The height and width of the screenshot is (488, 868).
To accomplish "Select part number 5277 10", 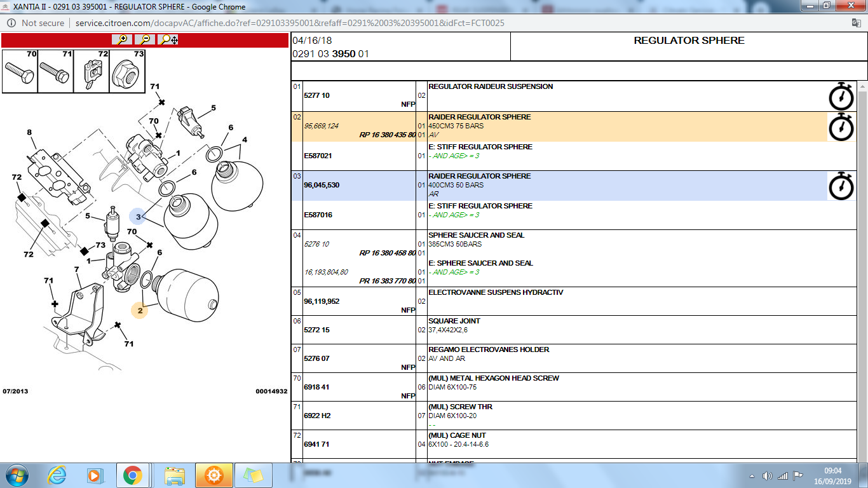I will (x=316, y=95).
